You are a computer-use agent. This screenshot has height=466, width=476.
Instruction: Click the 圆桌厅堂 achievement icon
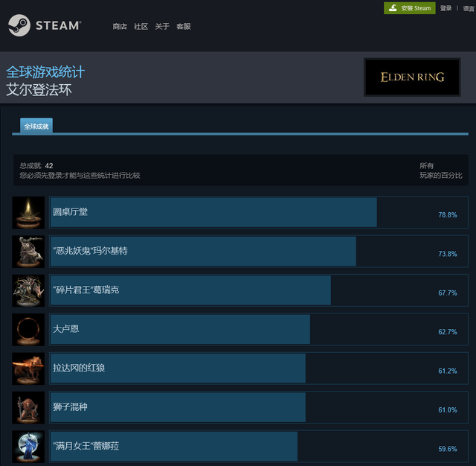point(28,213)
